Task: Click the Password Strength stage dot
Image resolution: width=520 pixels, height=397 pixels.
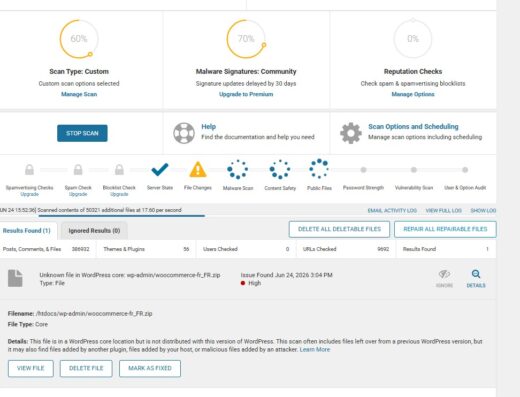Action: [363, 170]
